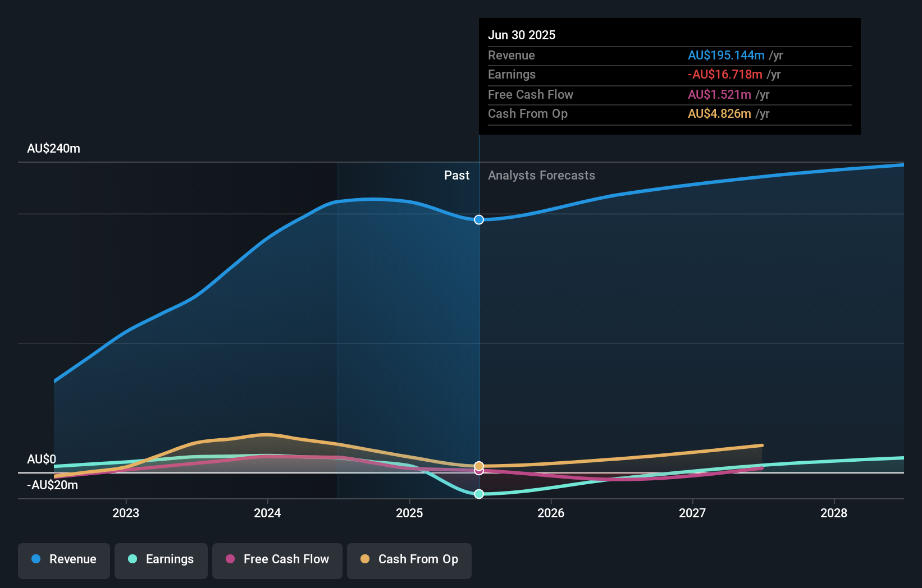Click the AU$4.826m cash from op value
The width and height of the screenshot is (922, 588).
[719, 114]
